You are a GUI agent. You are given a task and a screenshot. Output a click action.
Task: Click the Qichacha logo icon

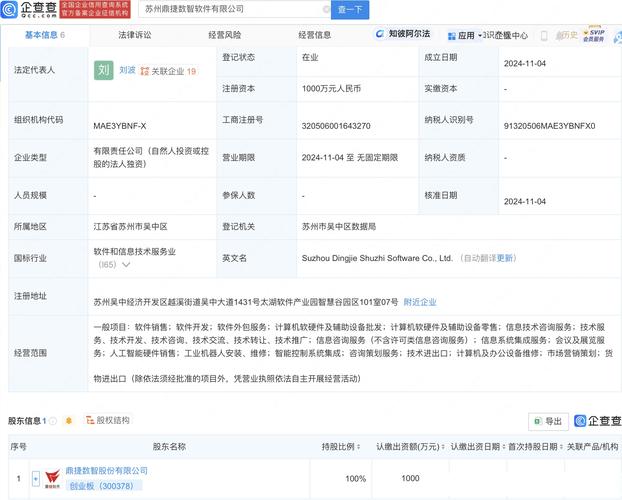[9, 9]
